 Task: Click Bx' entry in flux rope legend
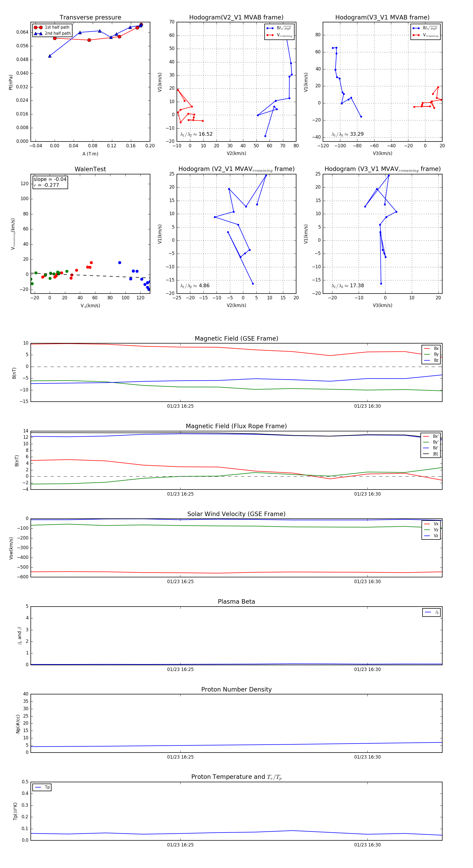point(431,436)
